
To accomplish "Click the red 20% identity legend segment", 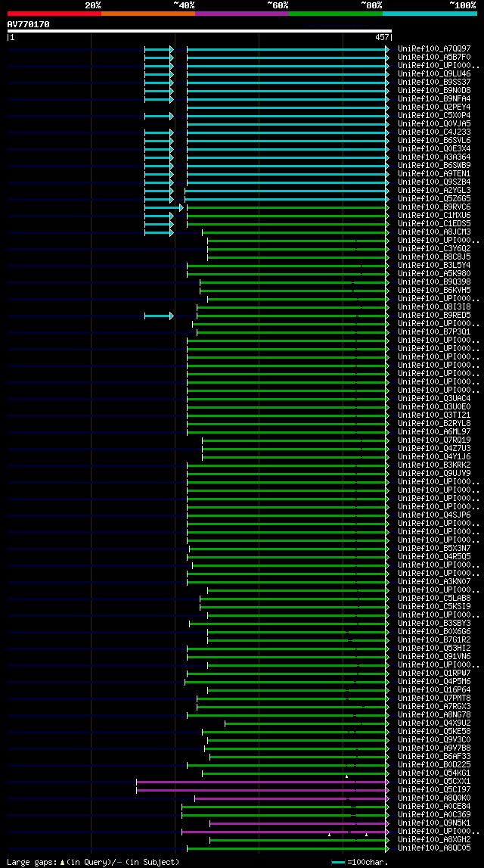I will pos(54,14).
